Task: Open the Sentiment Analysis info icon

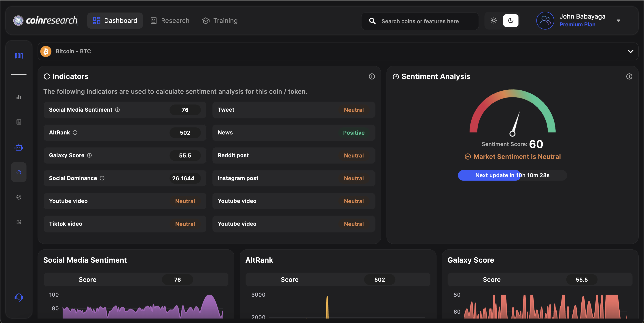Action: [629, 76]
